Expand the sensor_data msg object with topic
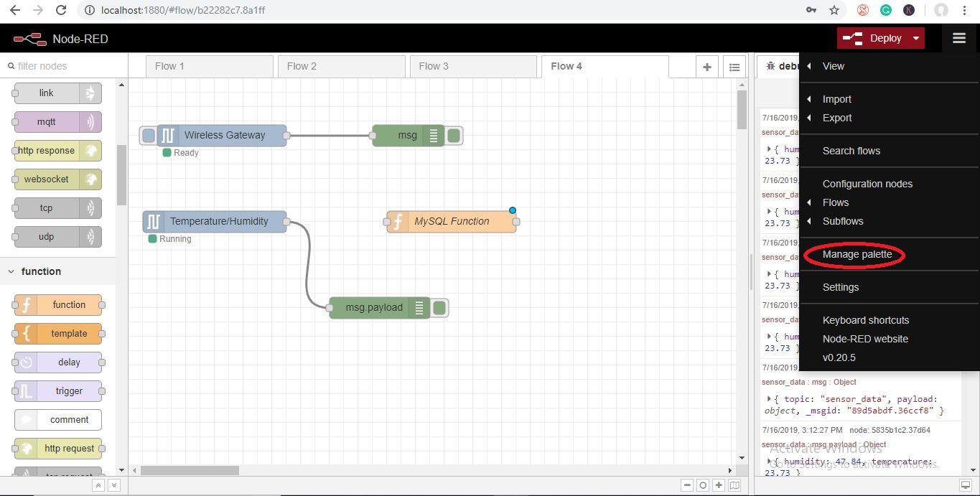 [x=769, y=399]
